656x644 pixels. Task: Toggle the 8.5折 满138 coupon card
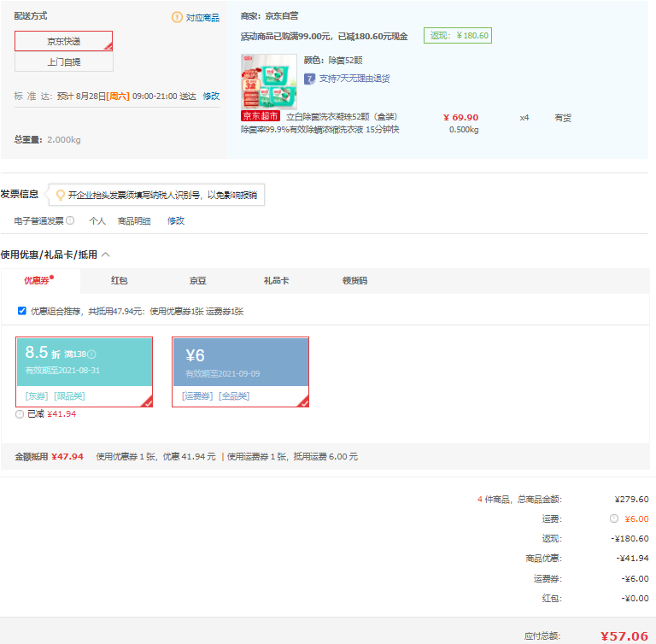point(84,372)
